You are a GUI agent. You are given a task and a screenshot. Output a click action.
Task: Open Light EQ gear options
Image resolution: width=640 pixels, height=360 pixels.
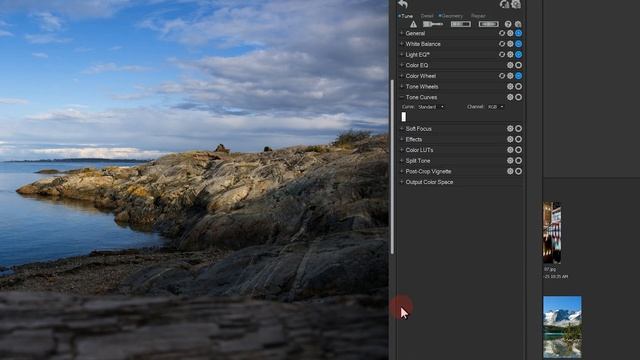point(510,55)
